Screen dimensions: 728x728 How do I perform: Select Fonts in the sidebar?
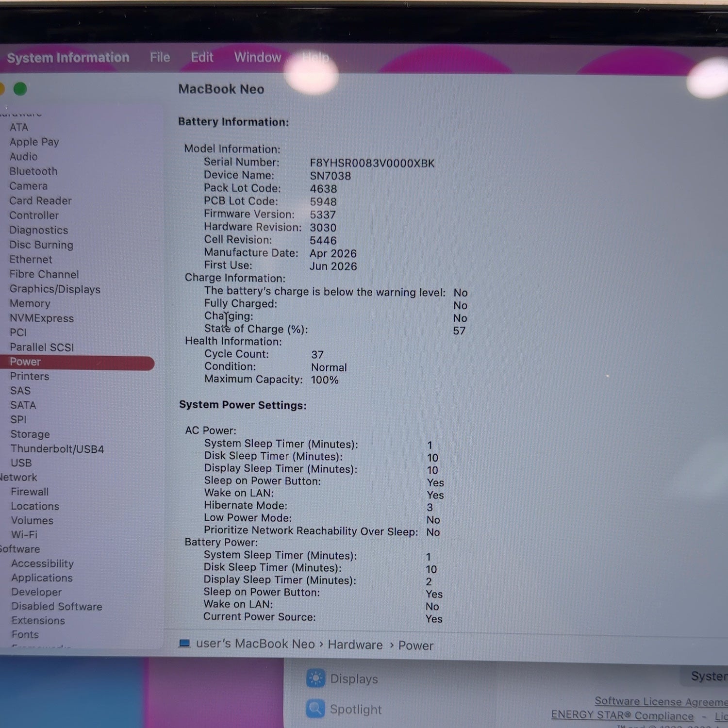coord(25,634)
